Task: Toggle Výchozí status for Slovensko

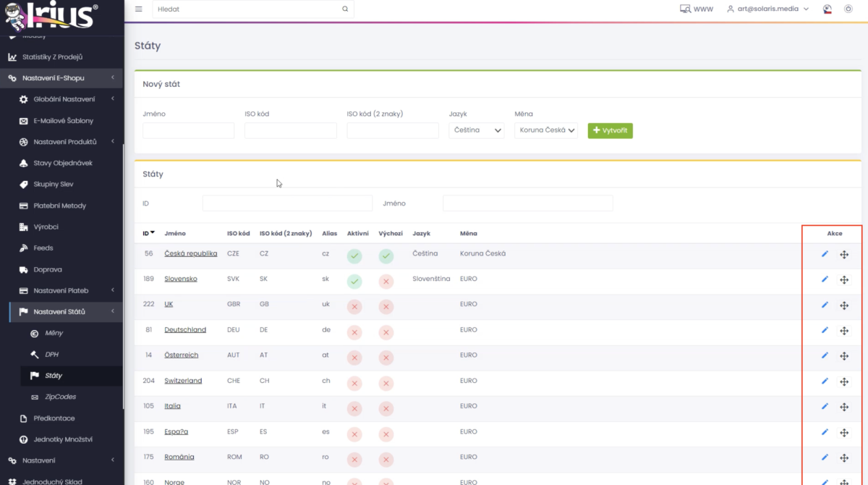Action: click(x=386, y=282)
